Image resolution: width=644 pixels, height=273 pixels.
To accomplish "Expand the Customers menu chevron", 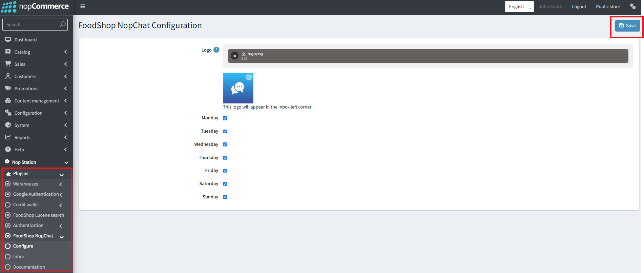I will coord(65,76).
